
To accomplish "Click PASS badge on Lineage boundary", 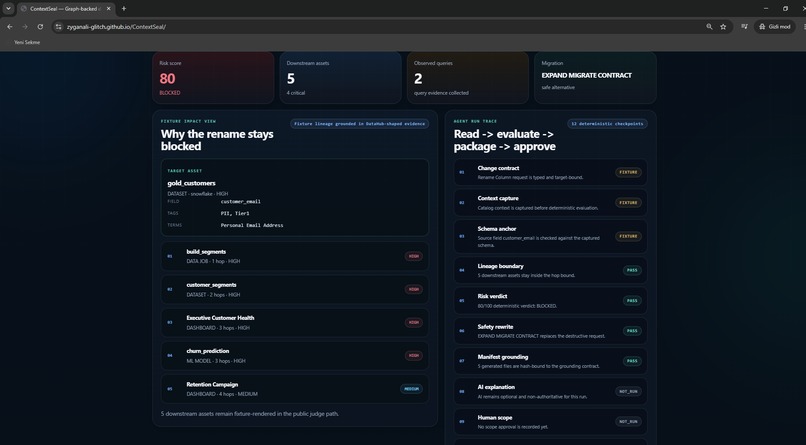I will coord(632,270).
